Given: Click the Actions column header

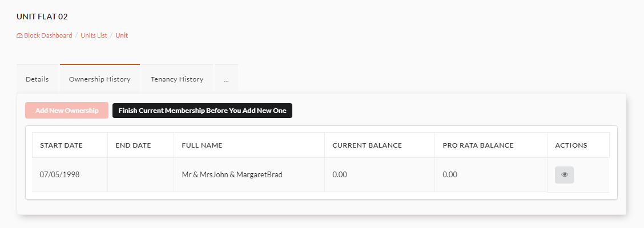Looking at the screenshot, I should click(x=571, y=145).
